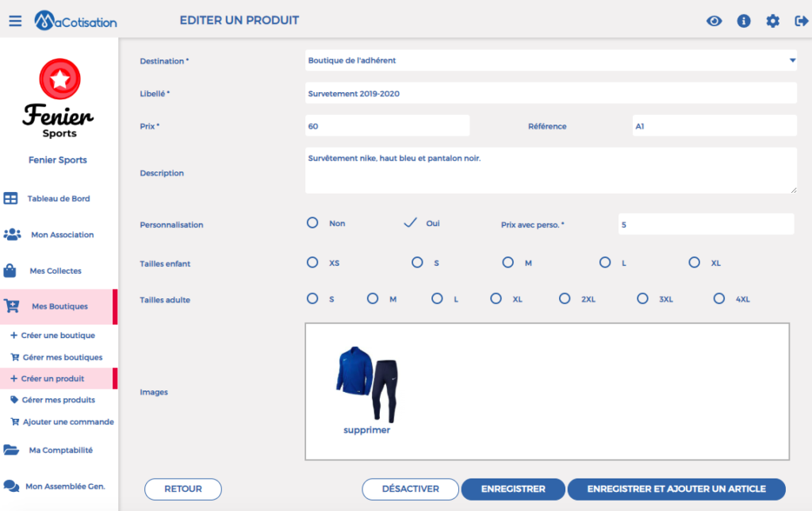Click the eye preview icon in header
This screenshot has height=511, width=812.
pyautogui.click(x=714, y=21)
